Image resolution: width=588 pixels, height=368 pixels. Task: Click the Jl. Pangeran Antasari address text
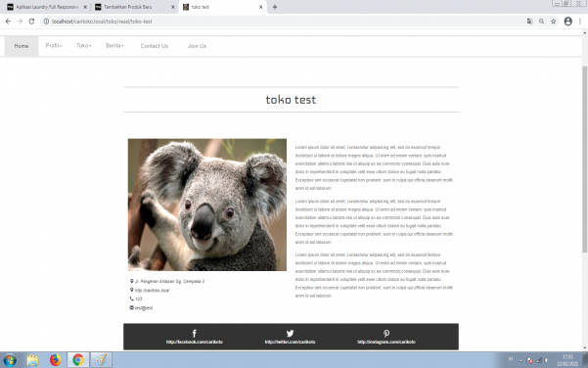[x=169, y=281]
